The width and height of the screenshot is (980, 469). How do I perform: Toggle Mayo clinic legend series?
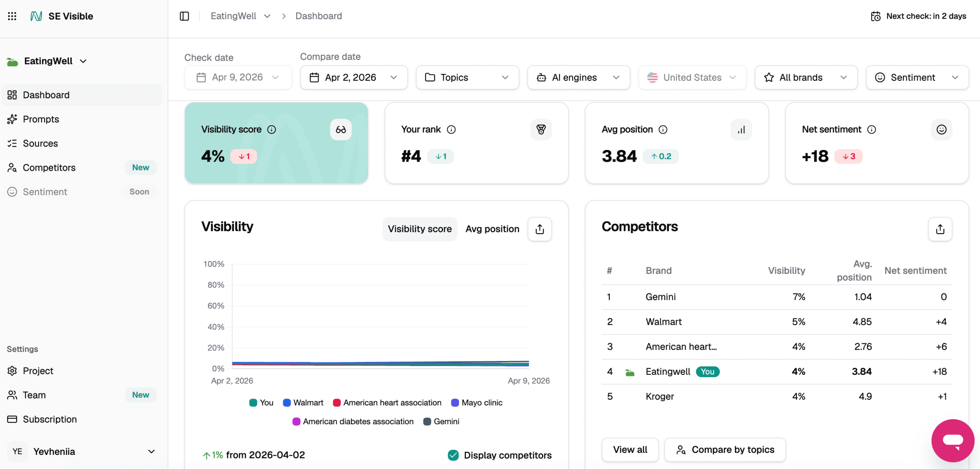click(477, 402)
